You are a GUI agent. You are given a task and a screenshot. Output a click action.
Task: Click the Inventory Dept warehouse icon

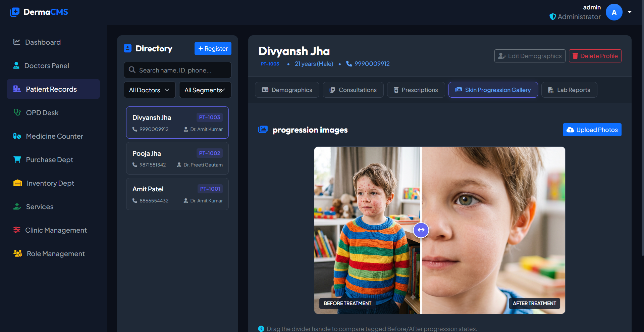(x=17, y=183)
